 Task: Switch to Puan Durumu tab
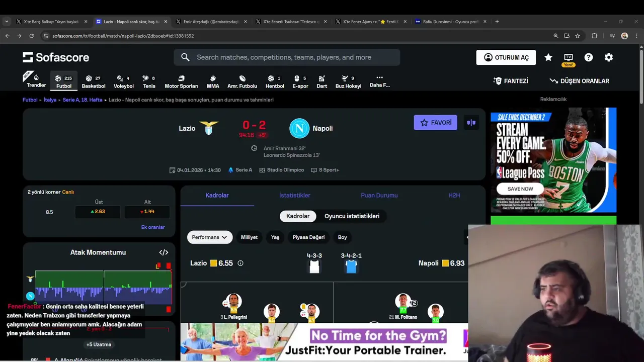379,195
